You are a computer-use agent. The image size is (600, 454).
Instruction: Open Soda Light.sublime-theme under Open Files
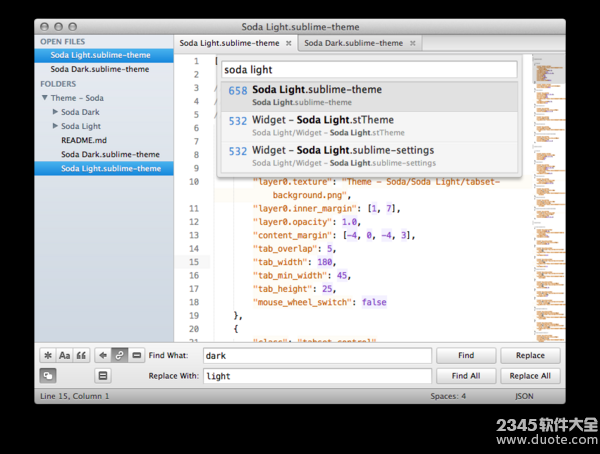[104, 55]
